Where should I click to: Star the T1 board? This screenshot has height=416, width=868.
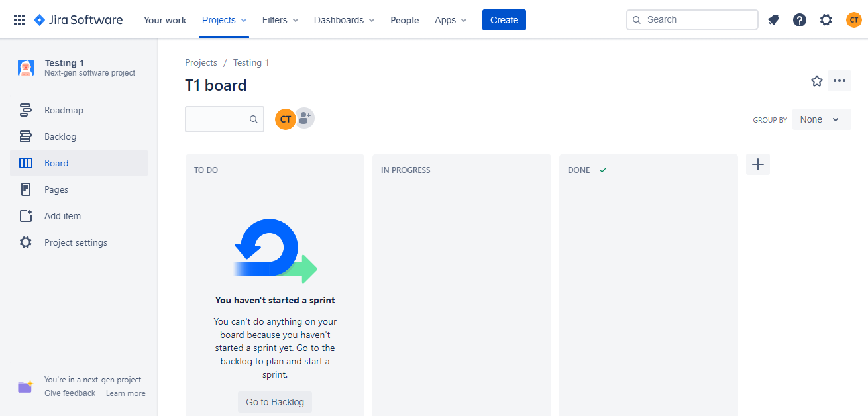coord(817,81)
